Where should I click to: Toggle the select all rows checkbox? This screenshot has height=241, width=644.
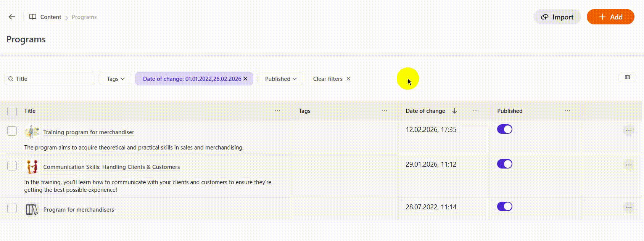tap(12, 111)
